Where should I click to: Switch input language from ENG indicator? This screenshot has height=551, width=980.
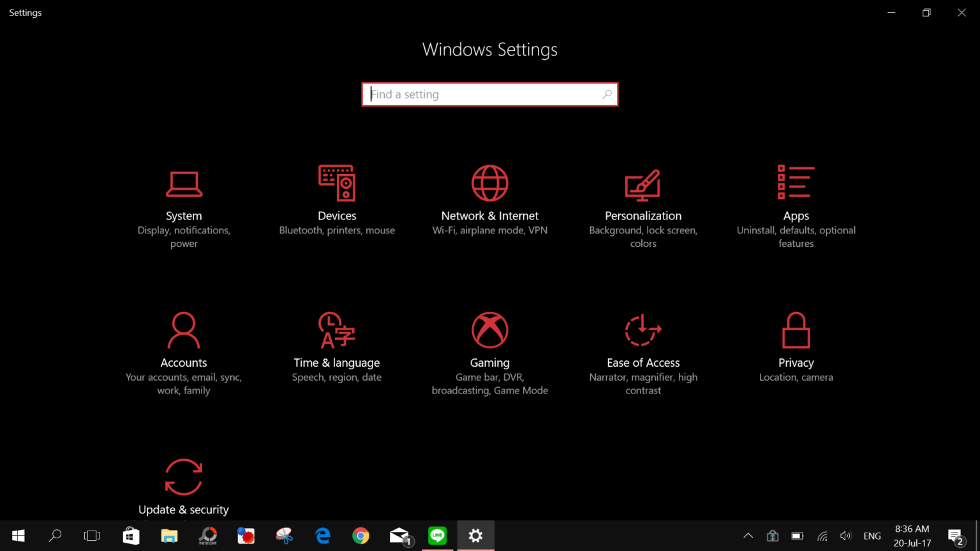(872, 536)
